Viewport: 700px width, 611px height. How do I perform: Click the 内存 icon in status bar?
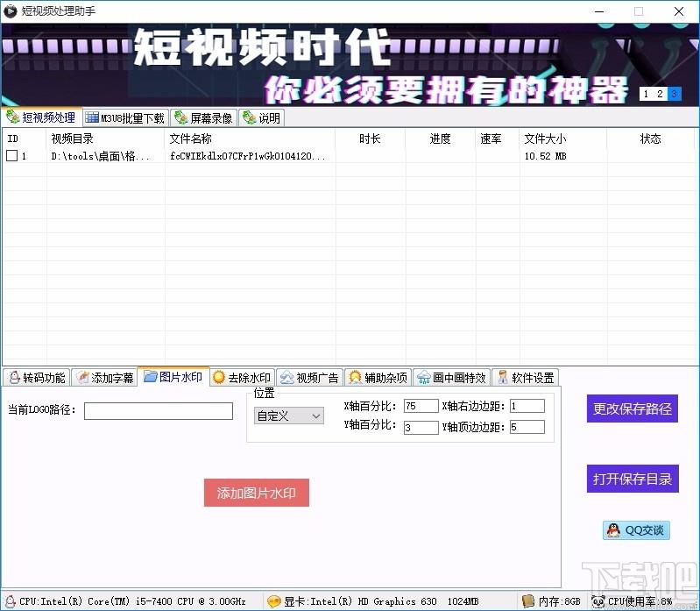528,600
